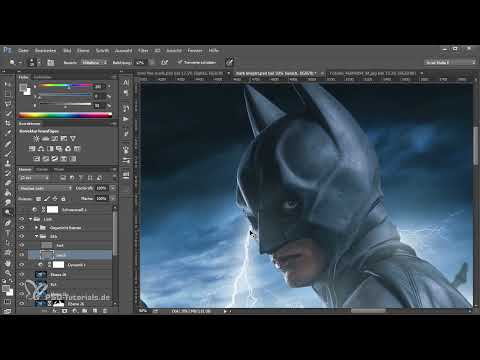Viewport: 480px width, 360px height.
Task: Open the Filter menu
Action: (143, 50)
